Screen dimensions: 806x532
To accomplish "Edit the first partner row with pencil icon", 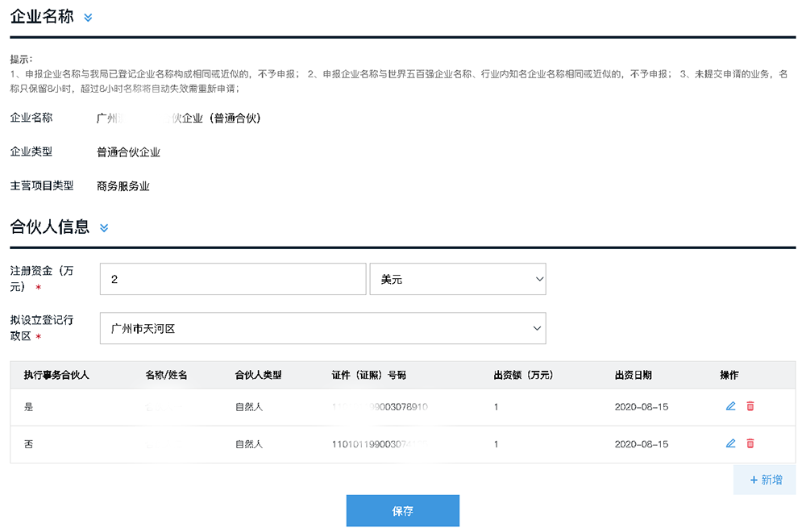I will (730, 406).
